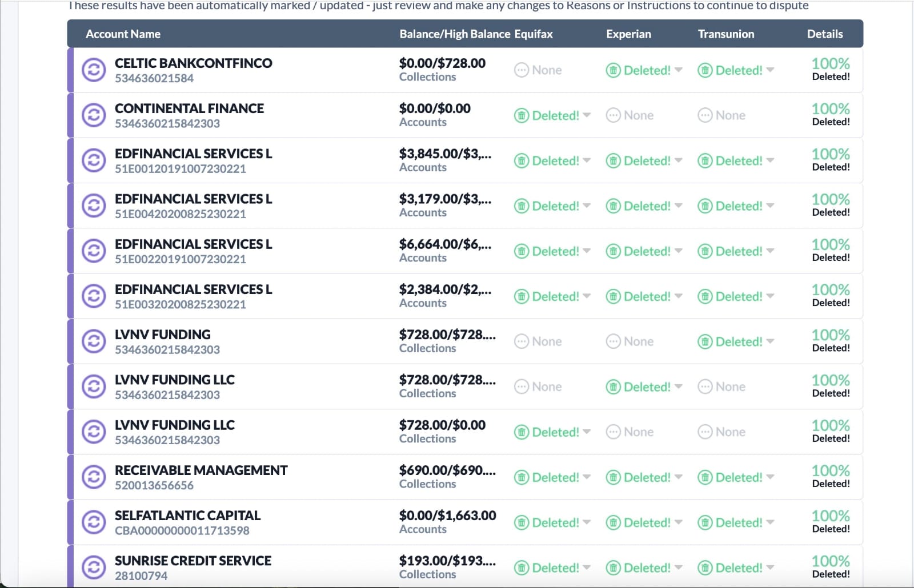Click the purple progress bar beside SUNRISE CREDIT SERVICE
The width and height of the screenshot is (914, 588).
pyautogui.click(x=70, y=567)
